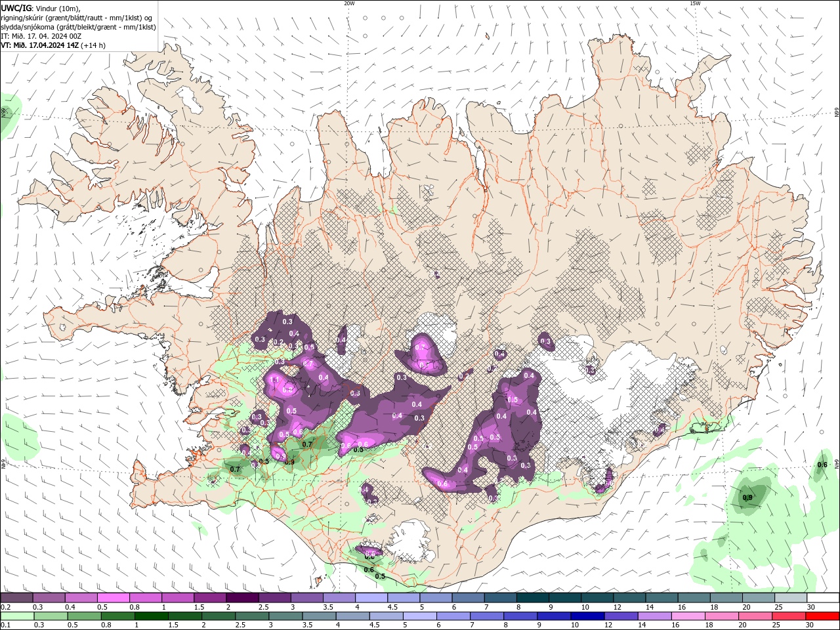The width and height of the screenshot is (840, 630).
Task: Select the light pink 16–18 rain legend swatch
Action: pyautogui.click(x=688, y=616)
